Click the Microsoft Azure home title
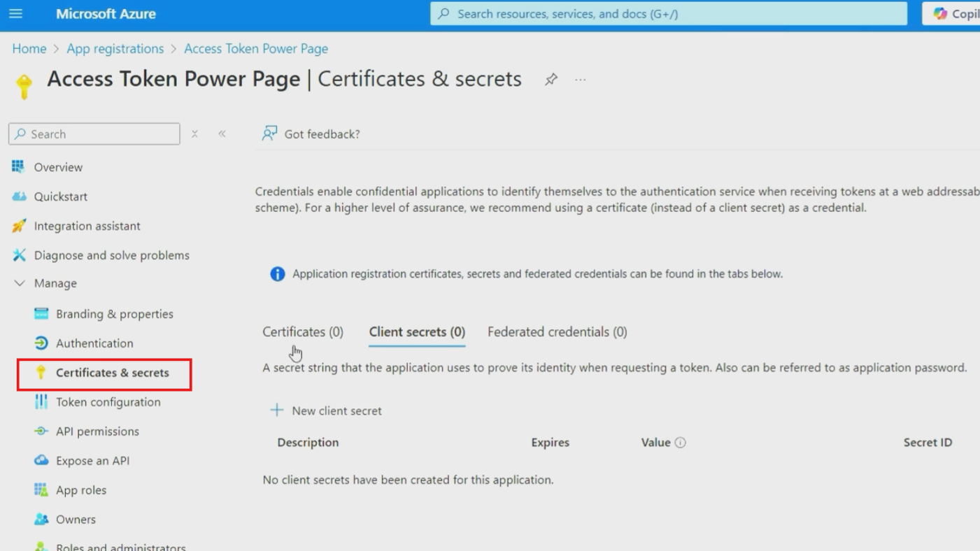 [106, 14]
